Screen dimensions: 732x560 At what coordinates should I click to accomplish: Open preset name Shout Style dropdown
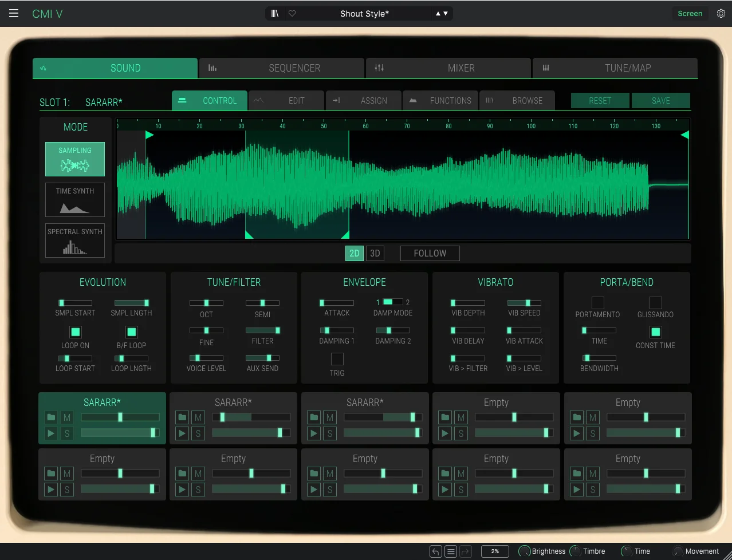(364, 13)
